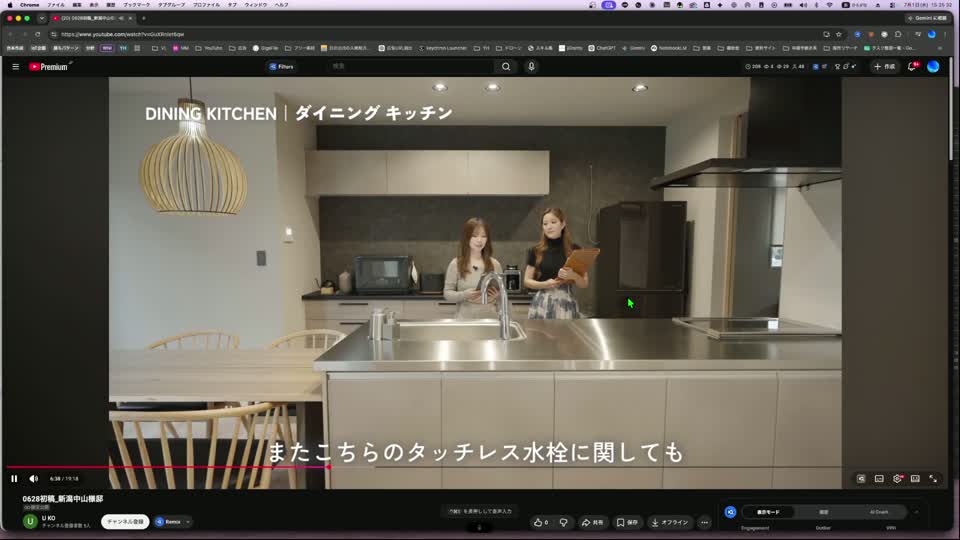Open the Create (作成) button
The height and width of the screenshot is (540, 960).
(885, 67)
